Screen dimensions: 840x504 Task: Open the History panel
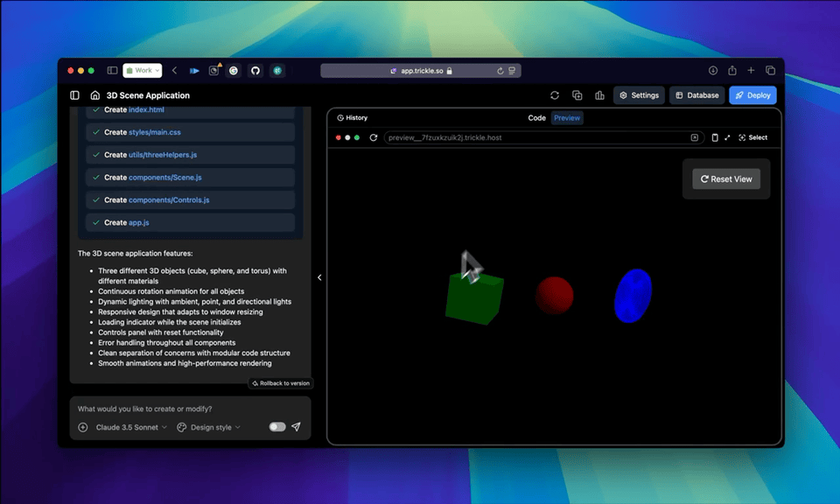(x=352, y=118)
